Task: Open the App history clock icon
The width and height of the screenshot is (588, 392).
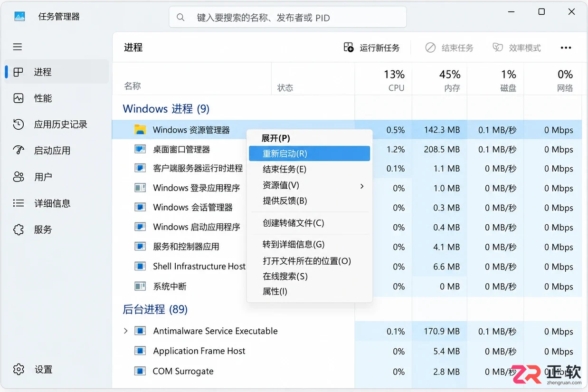Action: (18, 124)
